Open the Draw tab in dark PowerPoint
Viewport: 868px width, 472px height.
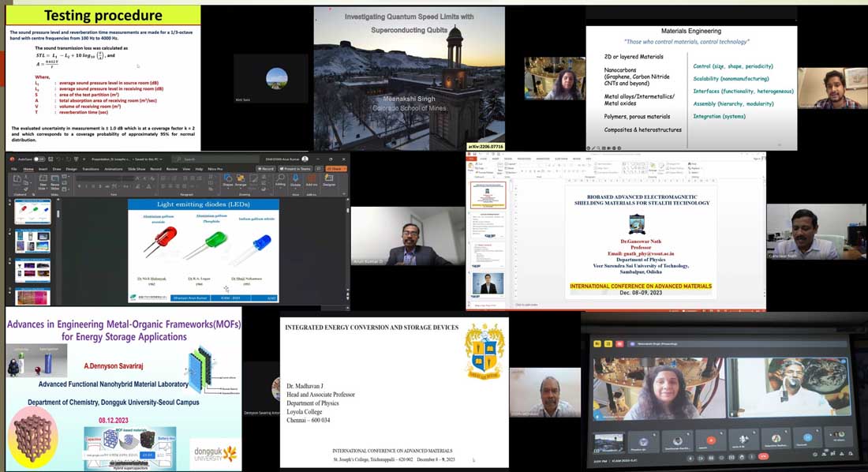click(57, 169)
